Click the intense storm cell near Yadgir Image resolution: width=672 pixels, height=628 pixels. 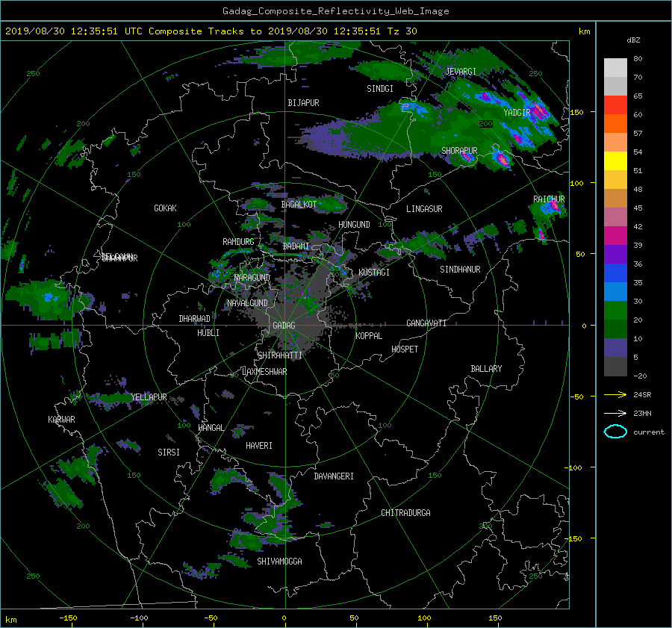tap(539, 111)
